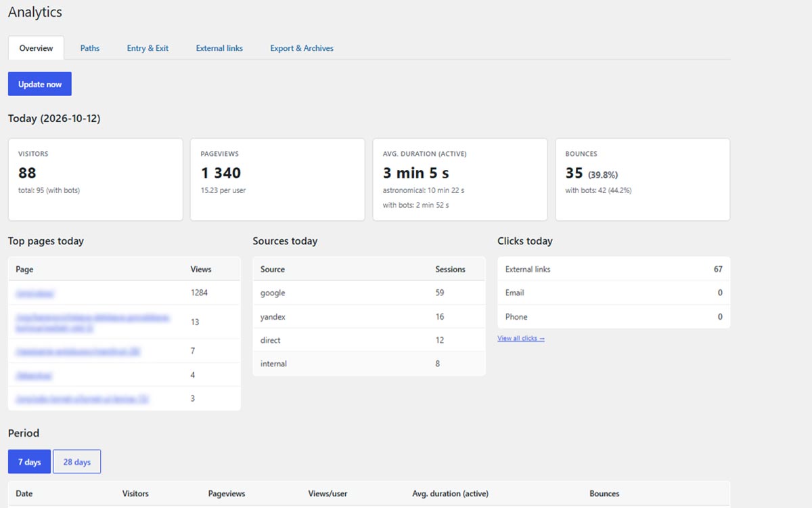Click the Pageviews column header in Period table
The height and width of the screenshot is (508, 812).
[x=227, y=493]
